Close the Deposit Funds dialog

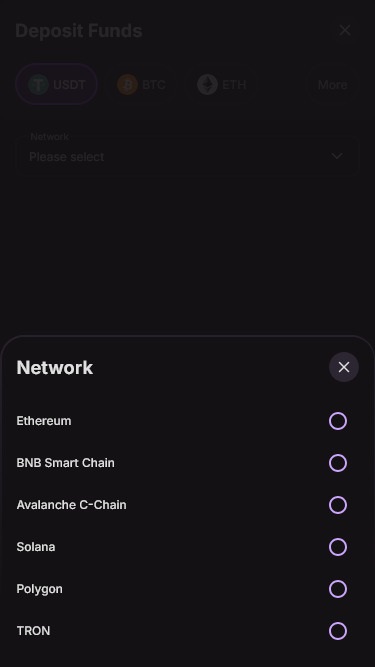click(x=345, y=30)
